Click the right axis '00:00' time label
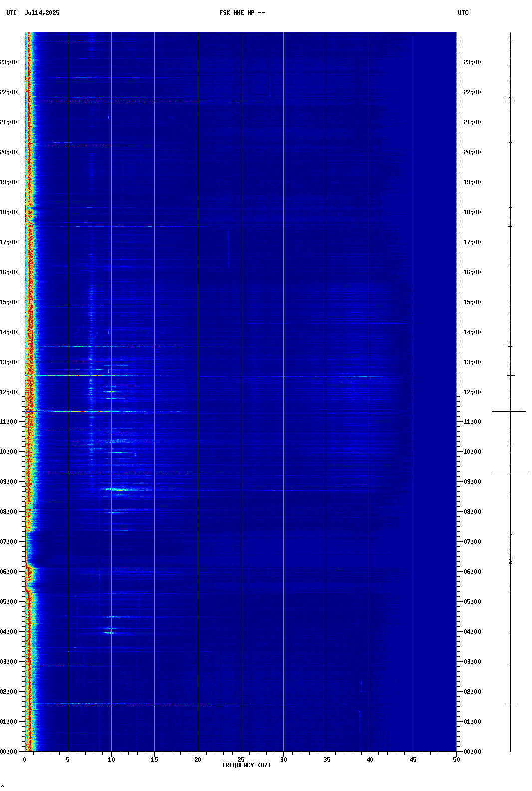This screenshot has width=532, height=791. coord(472,752)
